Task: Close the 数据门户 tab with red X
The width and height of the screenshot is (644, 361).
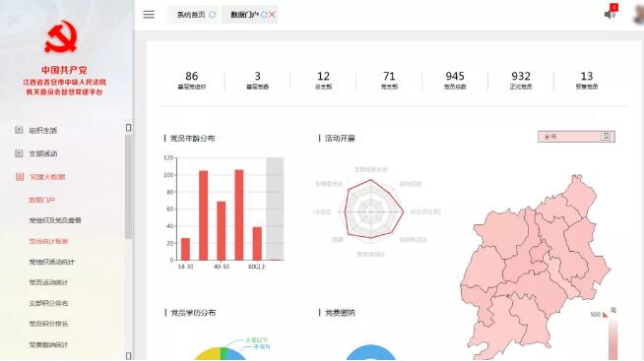Action: 272,15
